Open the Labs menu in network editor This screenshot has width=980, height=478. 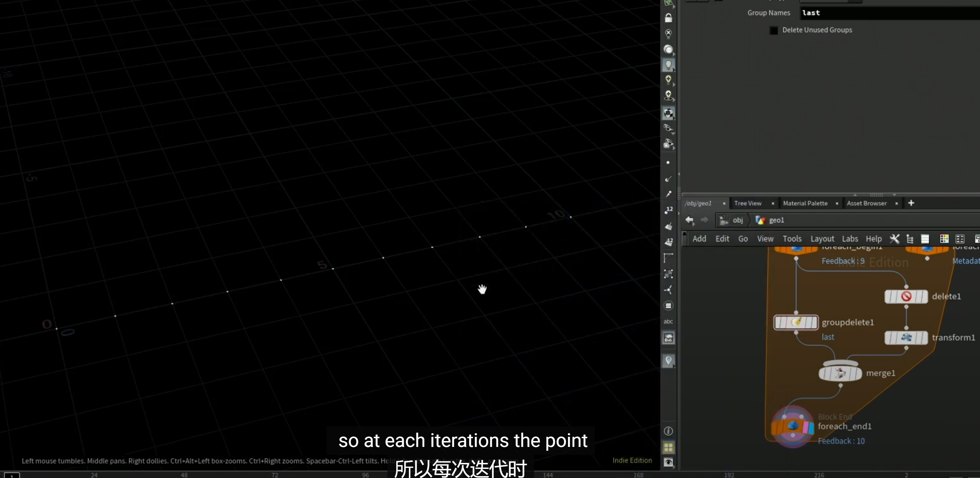click(x=850, y=239)
